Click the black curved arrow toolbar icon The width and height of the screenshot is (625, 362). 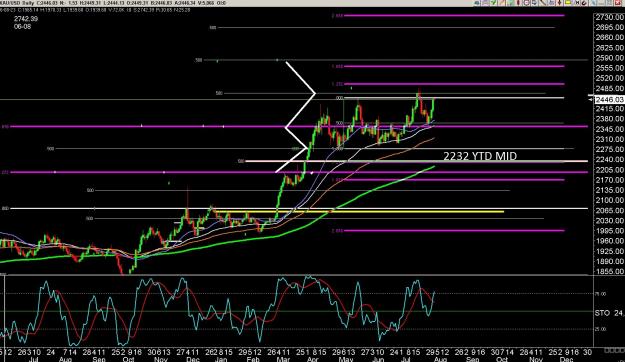(x=585, y=2)
